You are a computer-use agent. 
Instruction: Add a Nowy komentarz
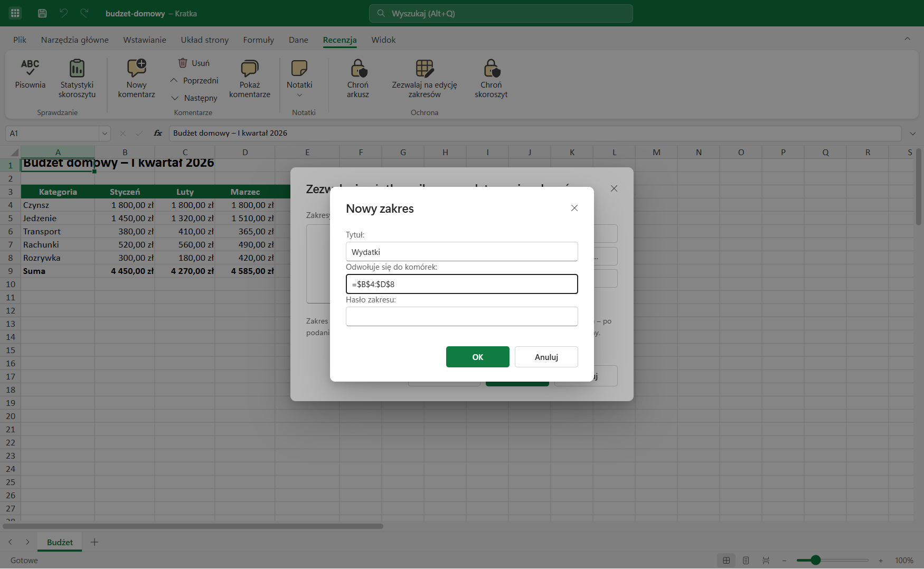[137, 79]
